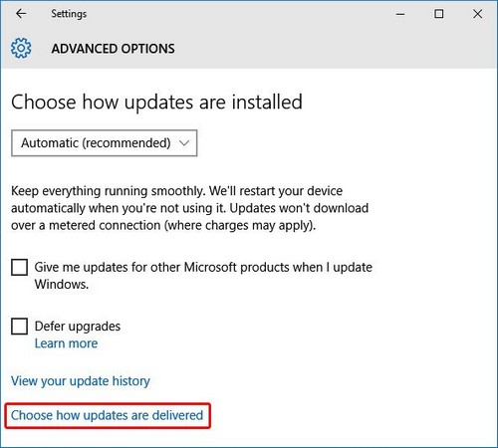The height and width of the screenshot is (448, 498).
Task: Open the Automatic (recommended) dropdown
Action: coord(105,143)
